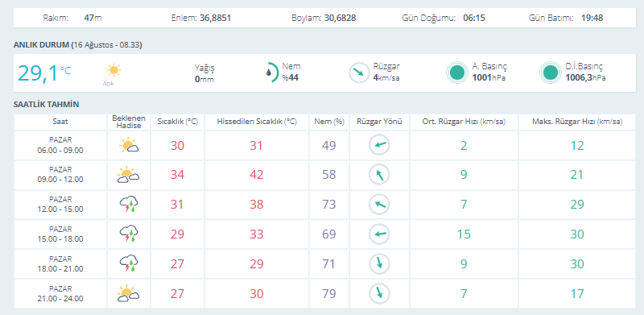Click the current wind direction arrow icon
644x315 pixels.
[359, 73]
